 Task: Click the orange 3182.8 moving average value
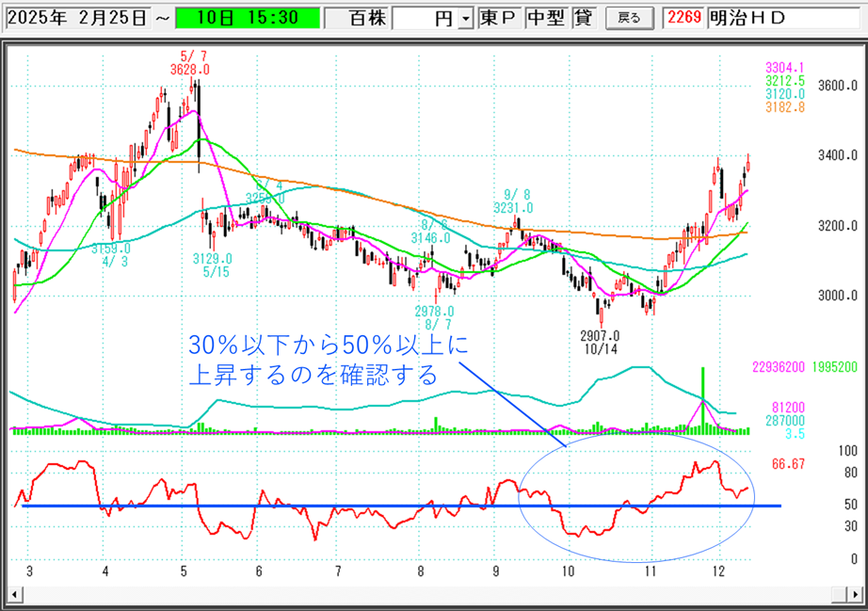click(785, 108)
